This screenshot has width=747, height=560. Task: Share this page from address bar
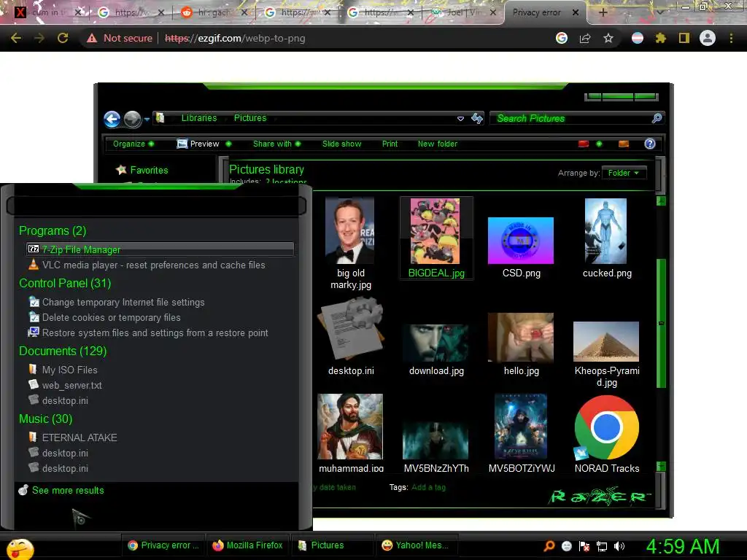tap(585, 38)
